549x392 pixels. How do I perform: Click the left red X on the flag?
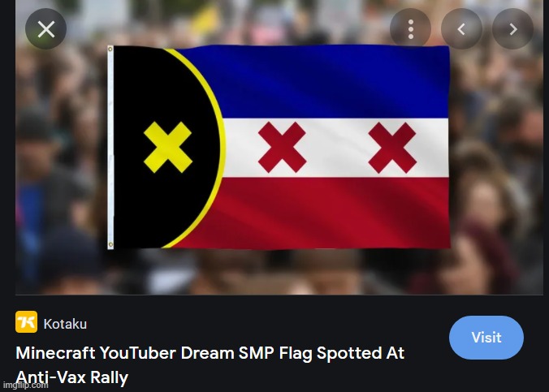pos(282,148)
